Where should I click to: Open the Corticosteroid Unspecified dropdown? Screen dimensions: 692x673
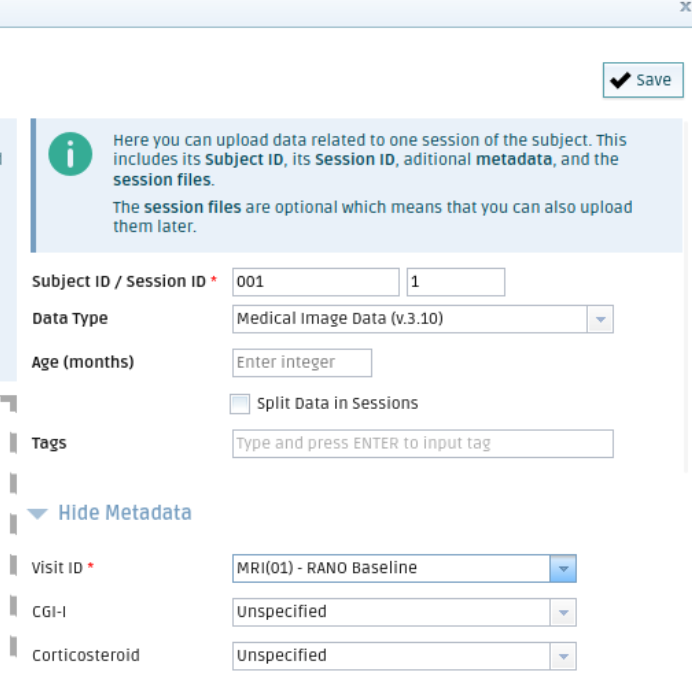click(x=391, y=656)
